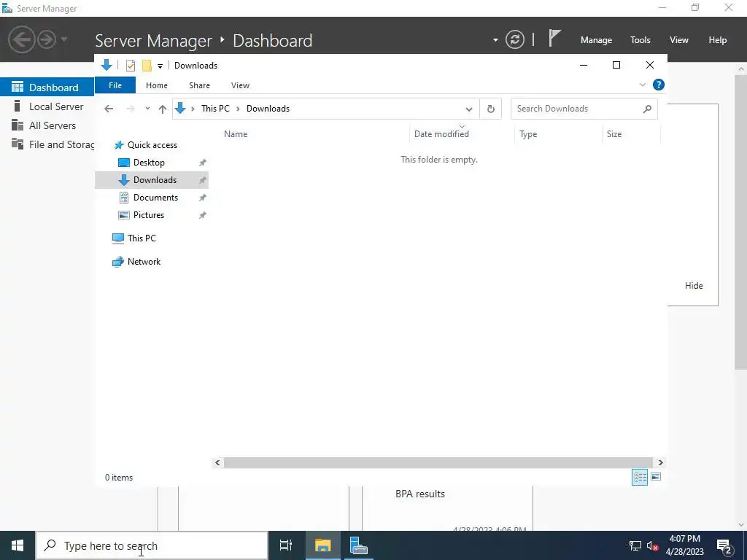Click the Properties quick access toolbar icon
The image size is (747, 560).
pyautogui.click(x=130, y=66)
